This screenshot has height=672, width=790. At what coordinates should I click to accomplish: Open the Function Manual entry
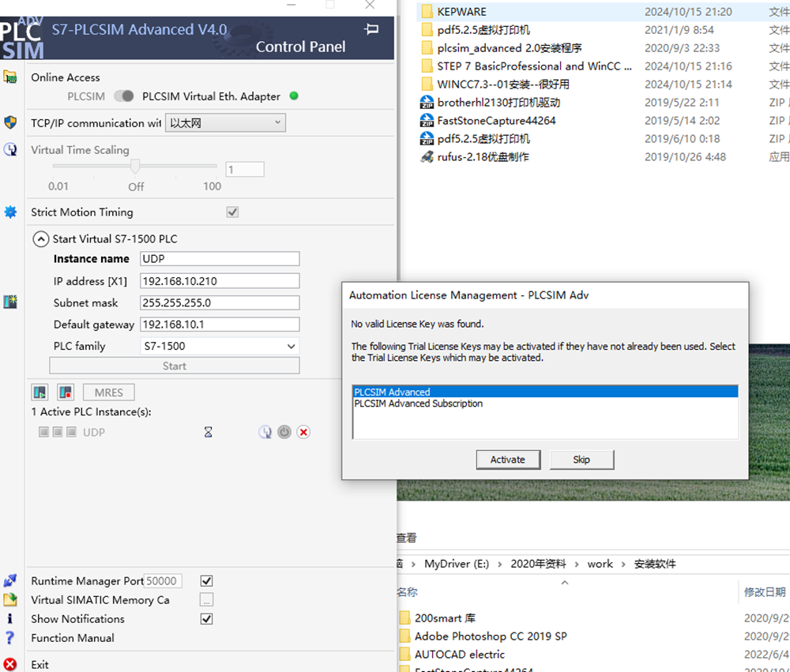[x=73, y=638]
